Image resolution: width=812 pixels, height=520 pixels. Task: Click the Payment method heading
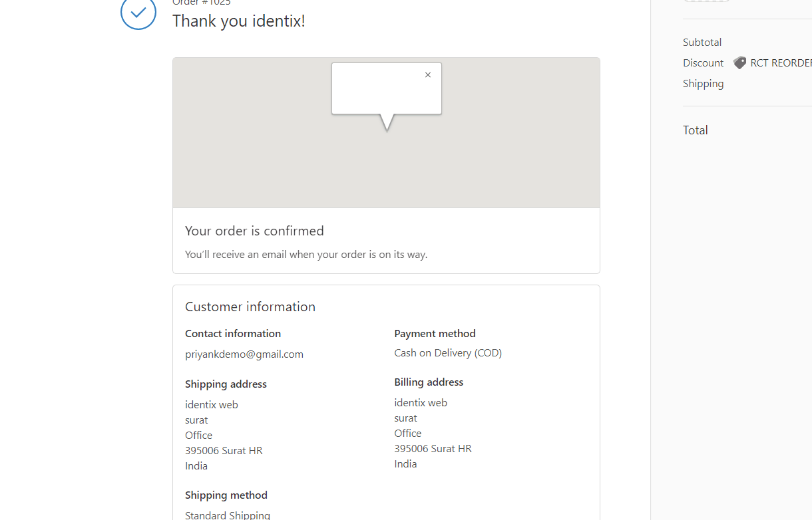tap(435, 334)
